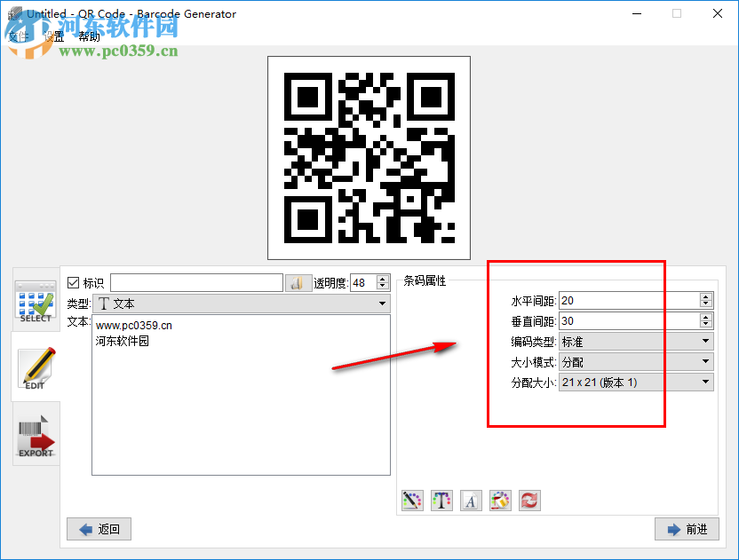Open the EXPORT tool in the left sidebar
Image resolution: width=739 pixels, height=560 pixels.
(x=35, y=434)
